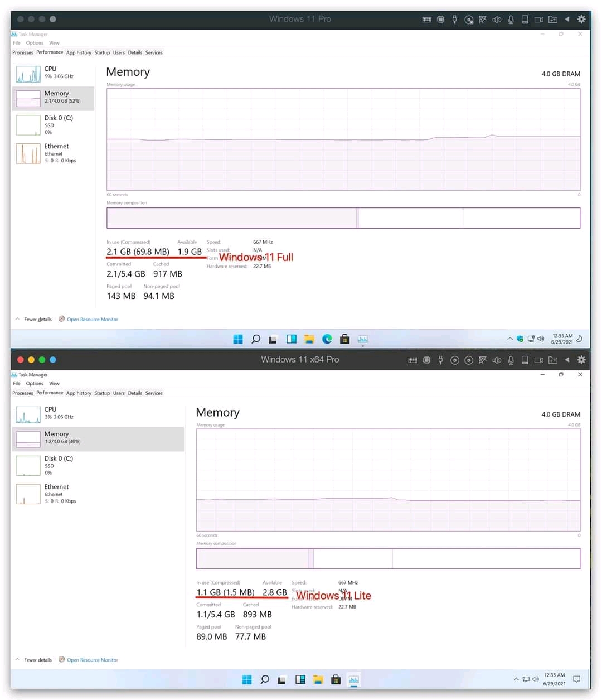Viewport: 602px width, 700px height.
Task: Click shared folder icon in Windows 11 x64 Pro titlebar
Action: click(552, 360)
